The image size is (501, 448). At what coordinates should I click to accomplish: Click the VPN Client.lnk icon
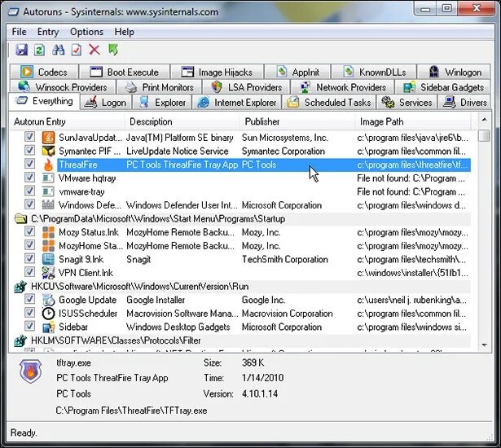[48, 273]
